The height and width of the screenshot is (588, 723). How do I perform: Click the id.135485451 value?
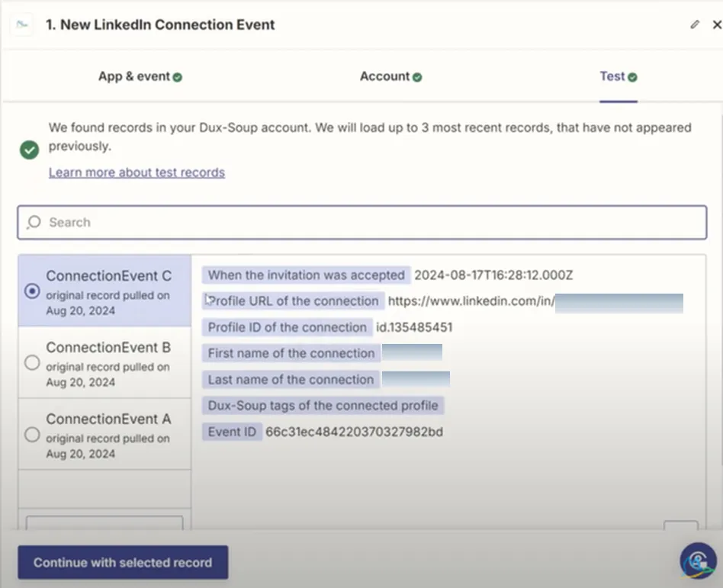click(x=414, y=327)
